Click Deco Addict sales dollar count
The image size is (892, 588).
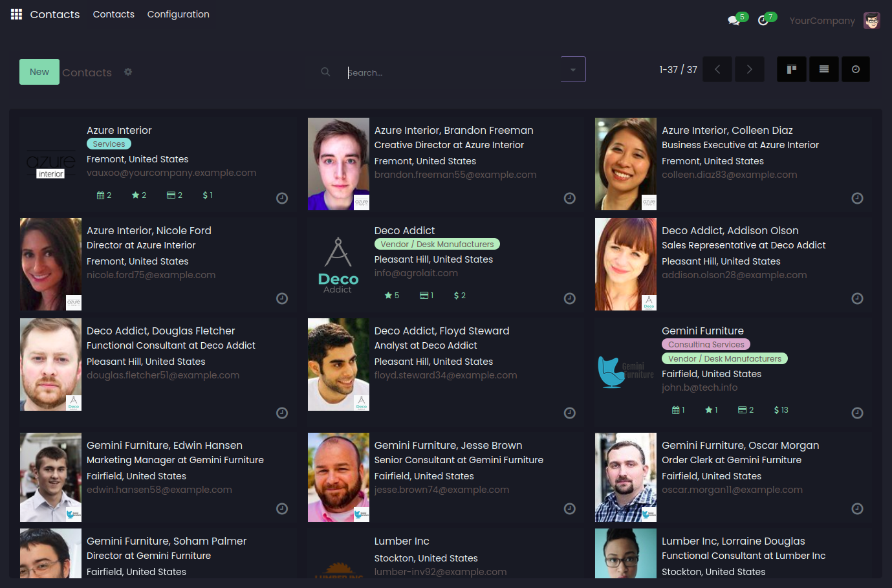coord(460,296)
